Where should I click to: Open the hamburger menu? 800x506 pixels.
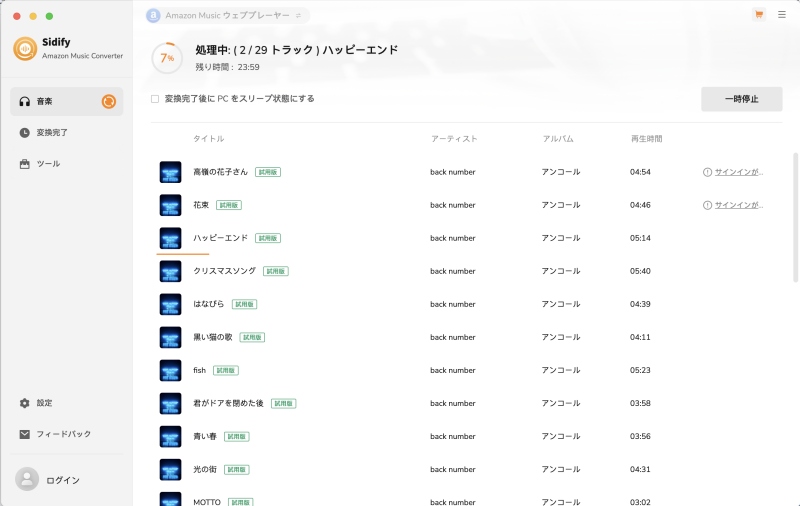click(x=782, y=14)
